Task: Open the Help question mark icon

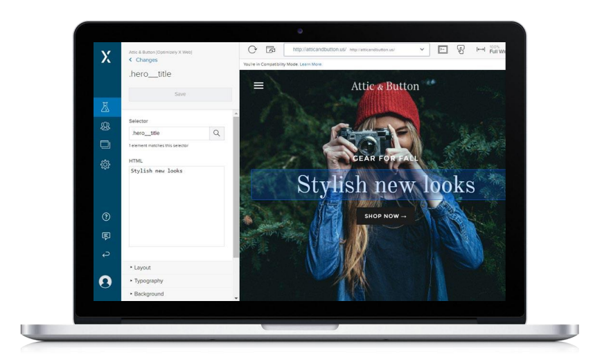Action: [x=106, y=217]
